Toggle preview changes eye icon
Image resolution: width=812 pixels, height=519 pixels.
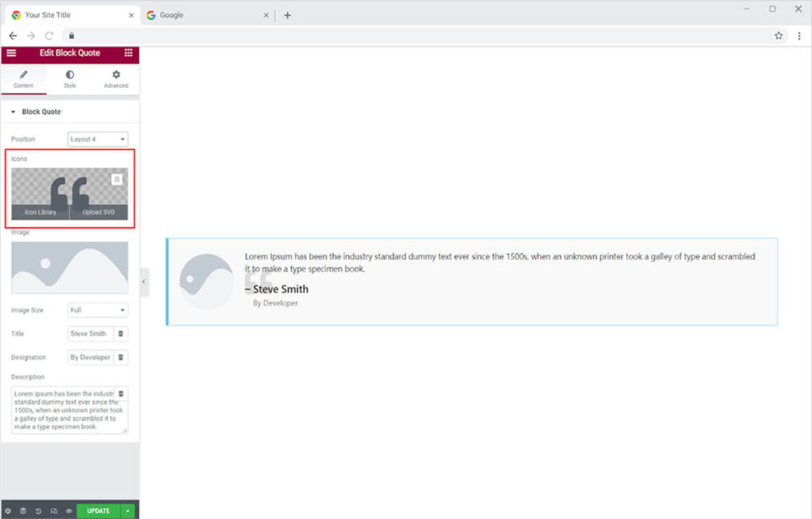(x=69, y=511)
